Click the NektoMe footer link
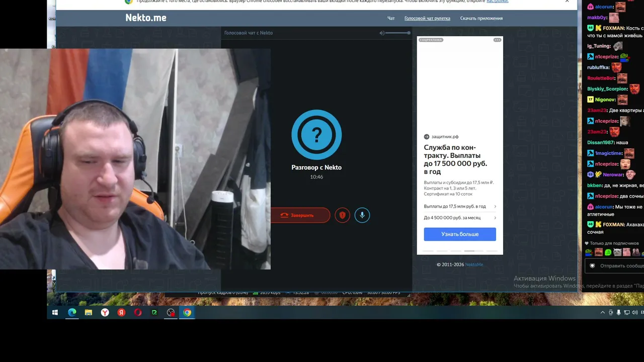 474,264
